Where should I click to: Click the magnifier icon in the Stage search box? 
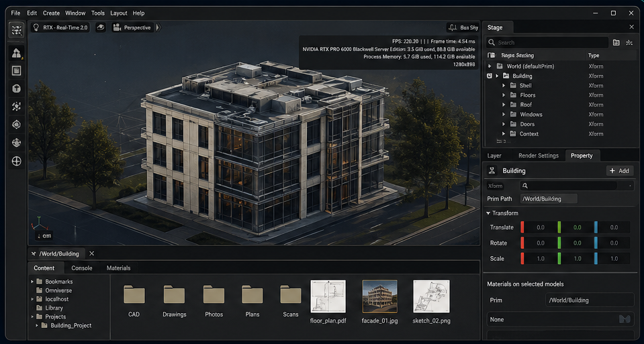(x=491, y=42)
